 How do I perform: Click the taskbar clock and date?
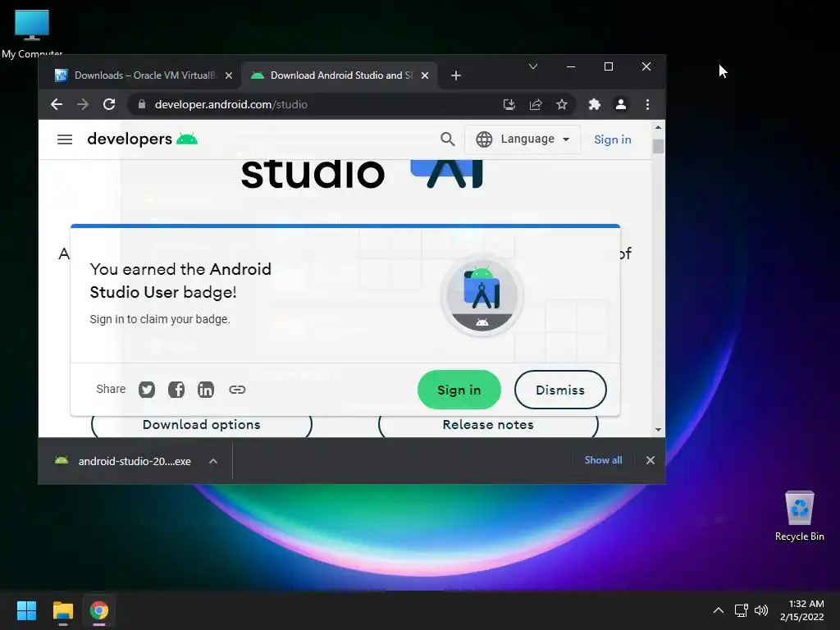tap(802, 610)
